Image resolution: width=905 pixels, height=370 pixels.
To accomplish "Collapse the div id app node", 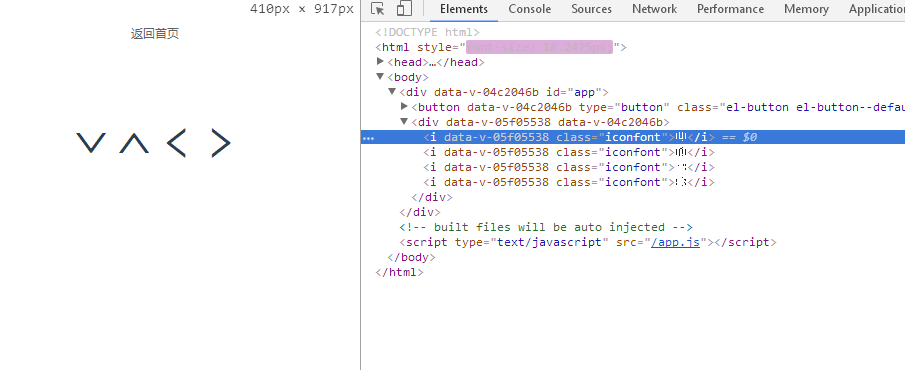I will coord(392,91).
